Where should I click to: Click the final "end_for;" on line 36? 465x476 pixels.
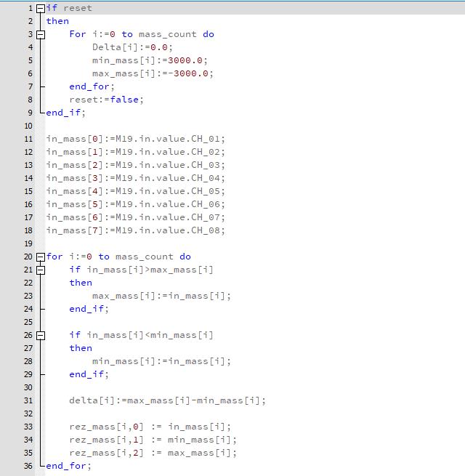[68, 466]
